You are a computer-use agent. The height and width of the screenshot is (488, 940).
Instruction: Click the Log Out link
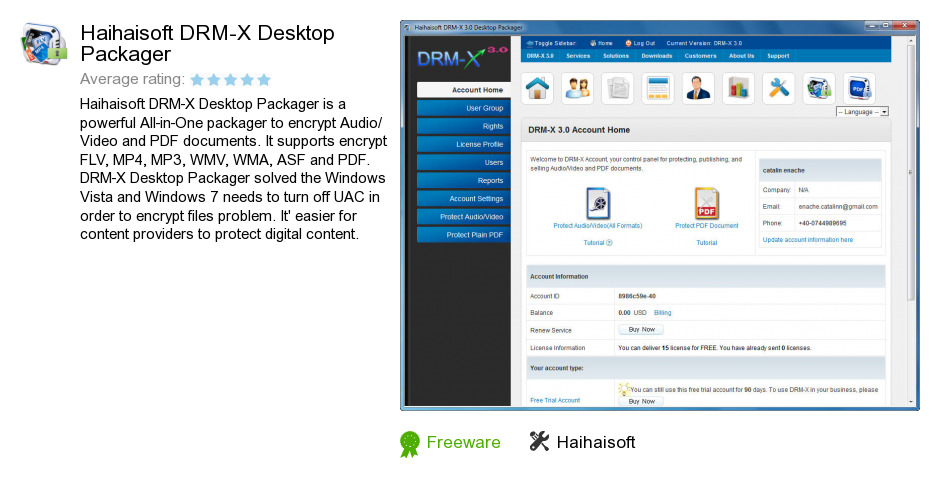(640, 43)
